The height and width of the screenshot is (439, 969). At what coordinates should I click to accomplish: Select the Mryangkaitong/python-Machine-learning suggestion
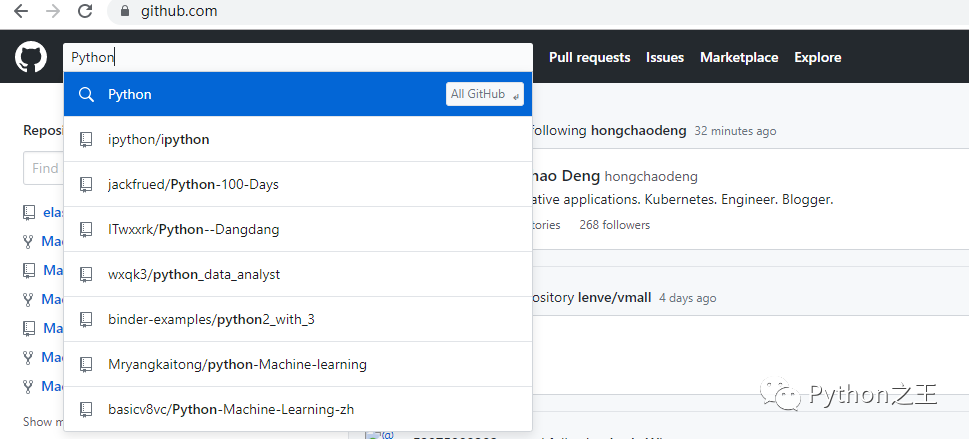[298, 364]
